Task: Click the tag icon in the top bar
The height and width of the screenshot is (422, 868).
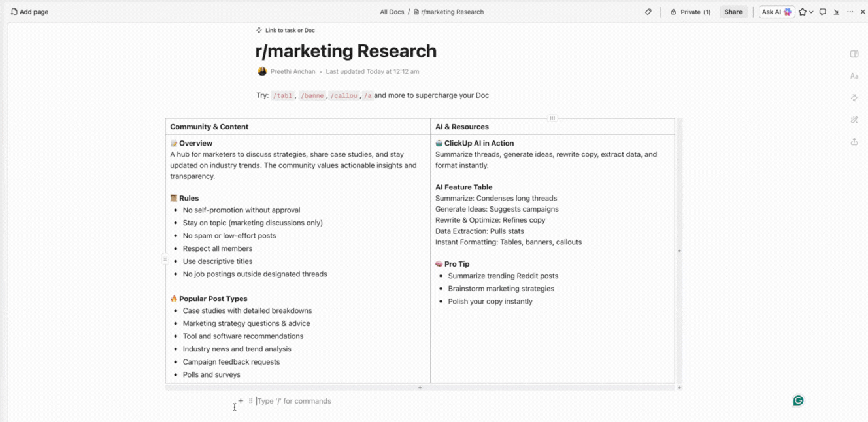Action: tap(648, 12)
